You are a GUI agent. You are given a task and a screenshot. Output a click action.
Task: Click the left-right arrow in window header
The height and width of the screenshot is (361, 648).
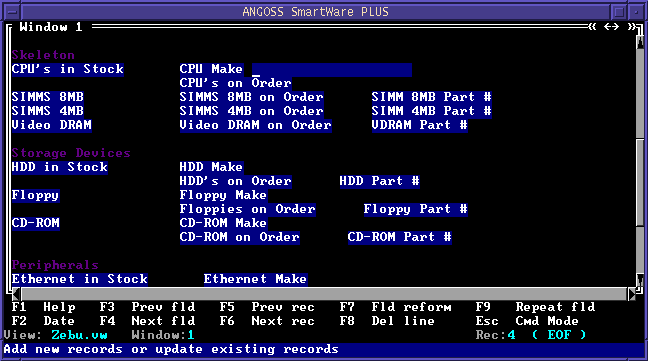click(x=611, y=27)
